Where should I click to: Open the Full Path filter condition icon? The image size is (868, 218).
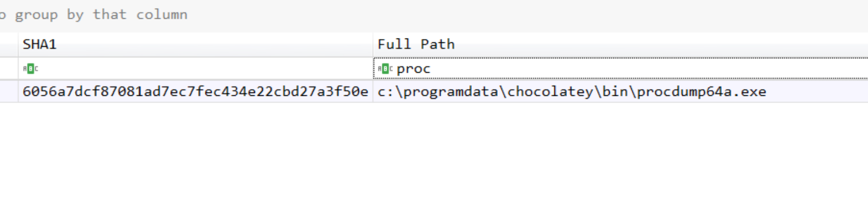[385, 69]
